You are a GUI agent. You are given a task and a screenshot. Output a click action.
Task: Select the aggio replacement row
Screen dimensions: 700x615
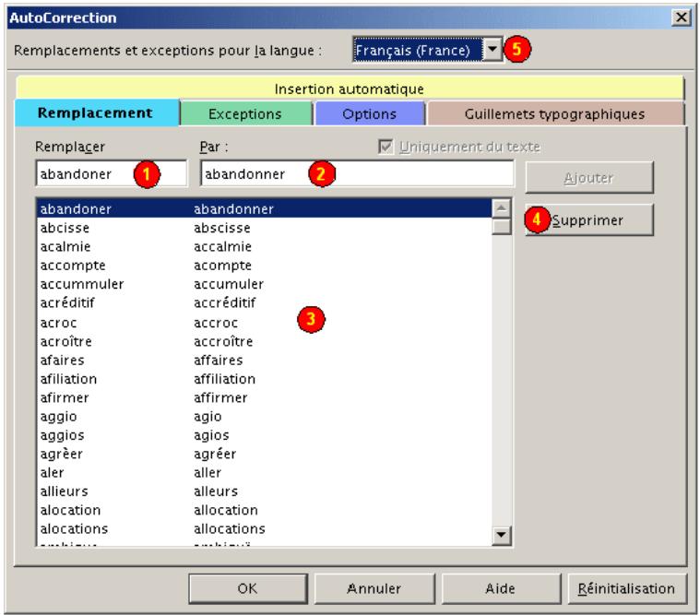pos(265,416)
